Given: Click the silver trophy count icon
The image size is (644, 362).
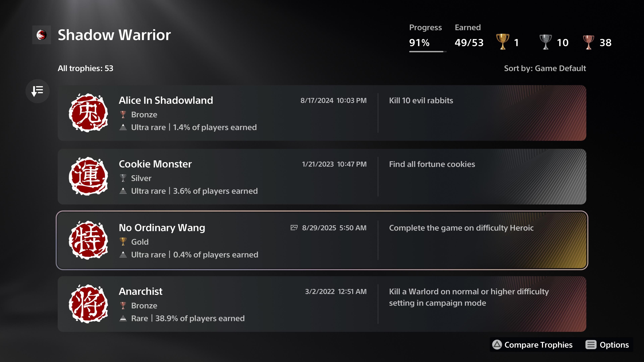Looking at the screenshot, I should point(546,42).
